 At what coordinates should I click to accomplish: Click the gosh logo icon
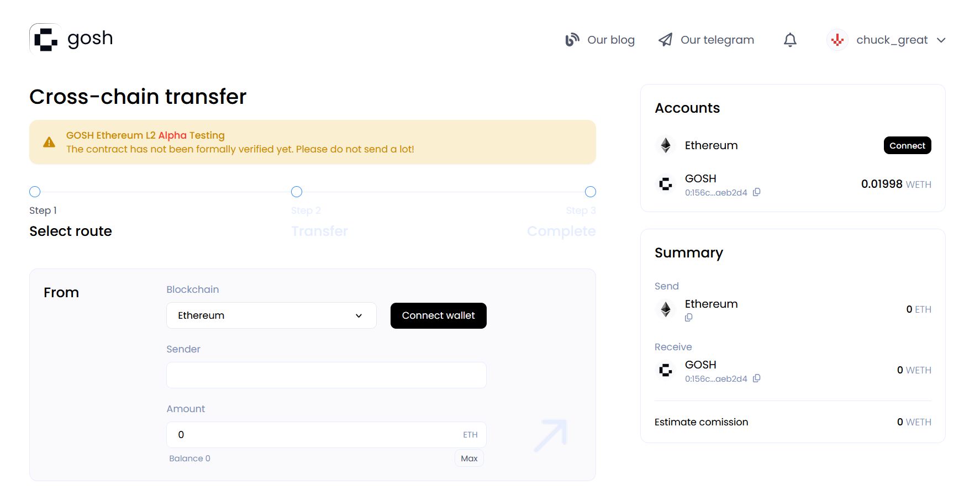45,39
